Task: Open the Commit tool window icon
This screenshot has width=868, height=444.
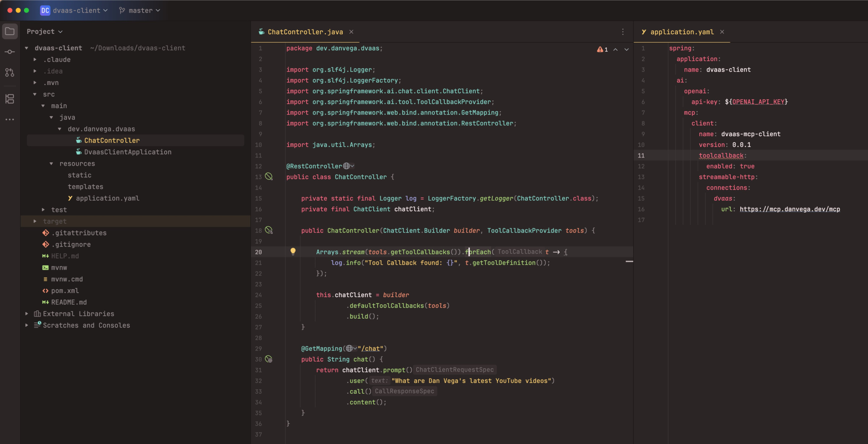Action: tap(10, 52)
